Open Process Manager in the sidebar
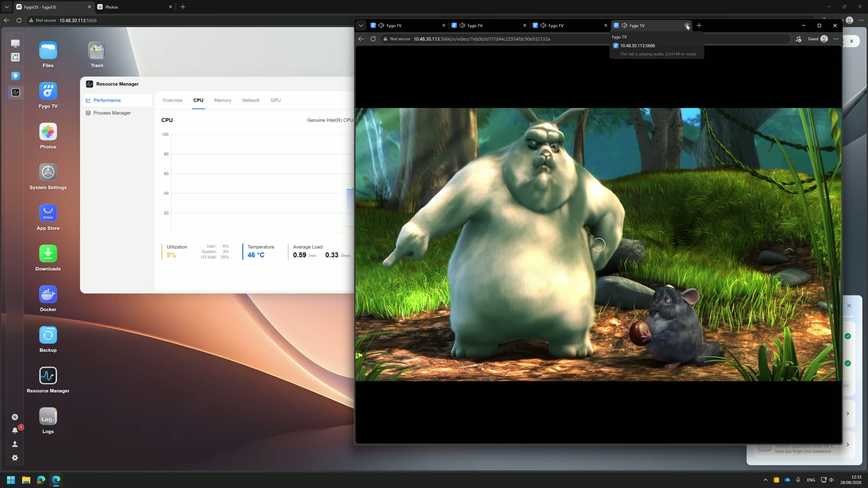This screenshot has height=488, width=868. pyautogui.click(x=118, y=113)
